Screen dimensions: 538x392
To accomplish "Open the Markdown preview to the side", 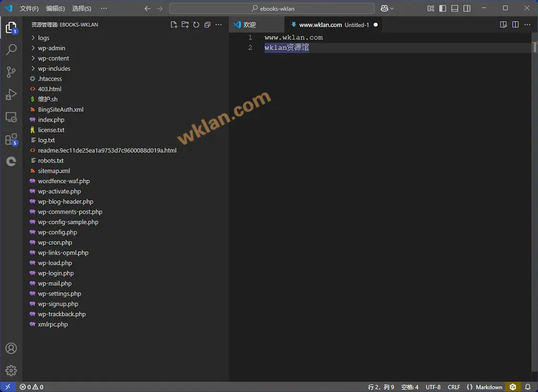I will 503,25.
